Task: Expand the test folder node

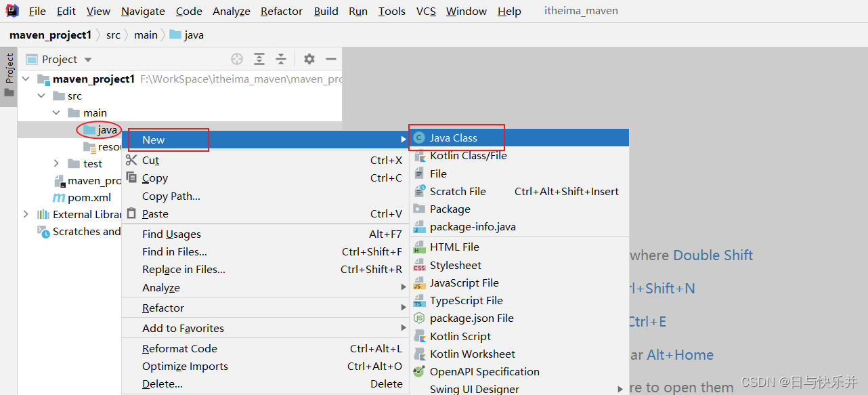Action: (x=56, y=163)
